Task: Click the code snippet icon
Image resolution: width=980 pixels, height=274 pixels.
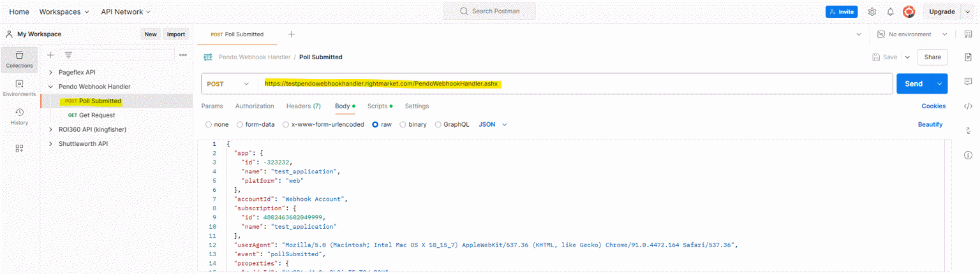Action: [968, 106]
